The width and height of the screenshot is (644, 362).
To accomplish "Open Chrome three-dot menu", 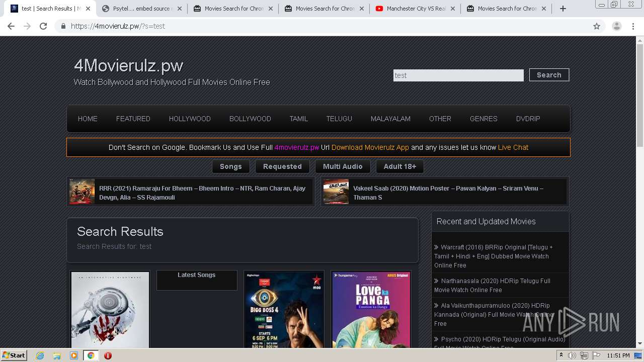I will coord(633,26).
